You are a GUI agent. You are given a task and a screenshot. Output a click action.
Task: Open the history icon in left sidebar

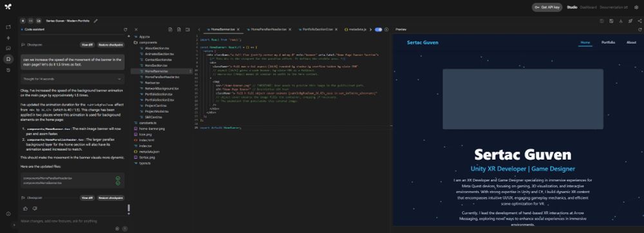click(8, 70)
